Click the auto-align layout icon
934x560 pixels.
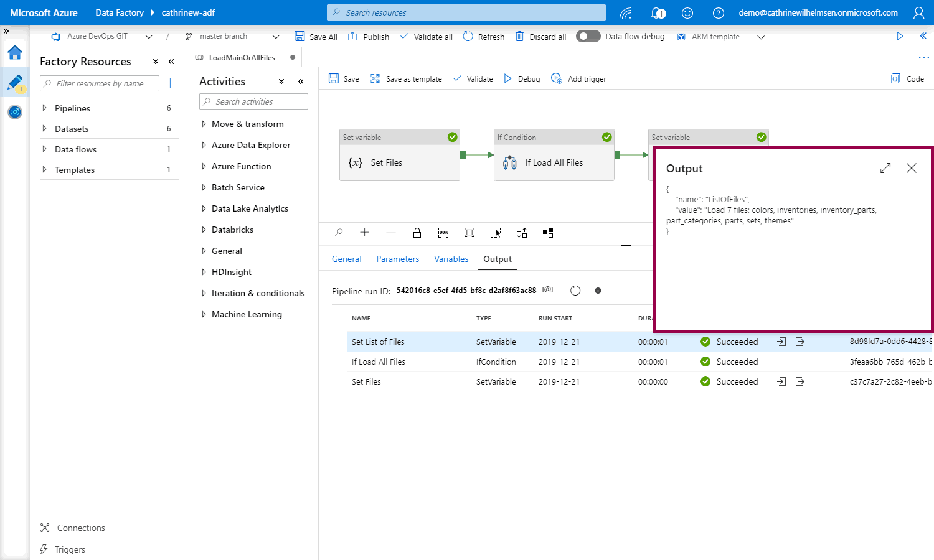coord(522,233)
